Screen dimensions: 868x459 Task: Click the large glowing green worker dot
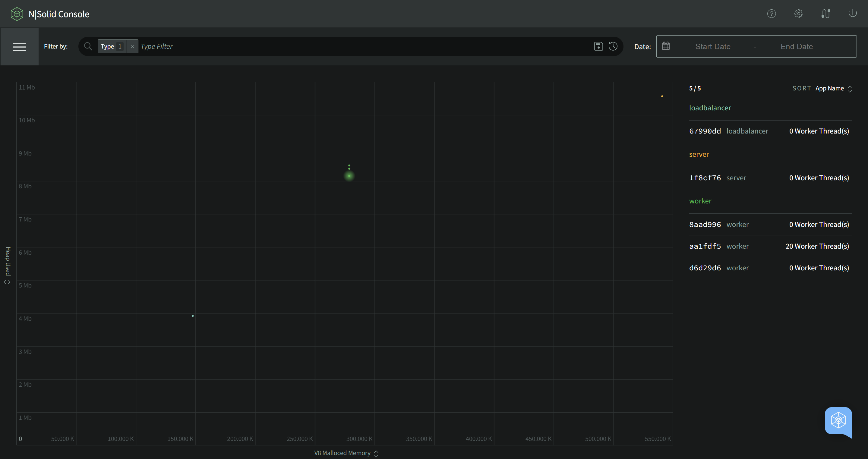click(x=349, y=176)
